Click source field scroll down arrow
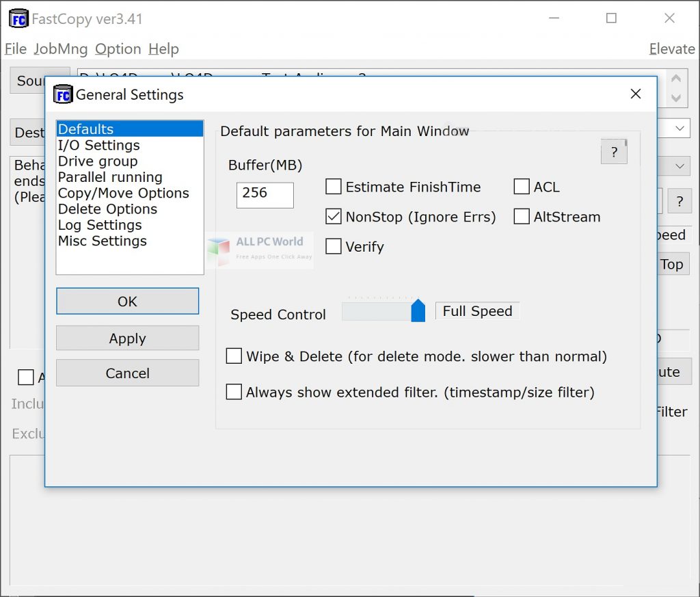The width and height of the screenshot is (700, 597). click(x=676, y=97)
